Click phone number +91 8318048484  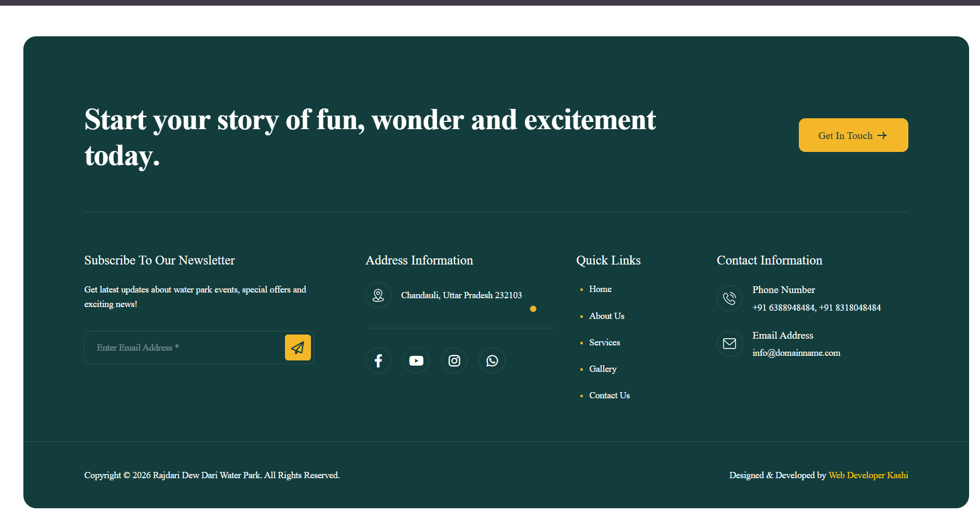(850, 307)
